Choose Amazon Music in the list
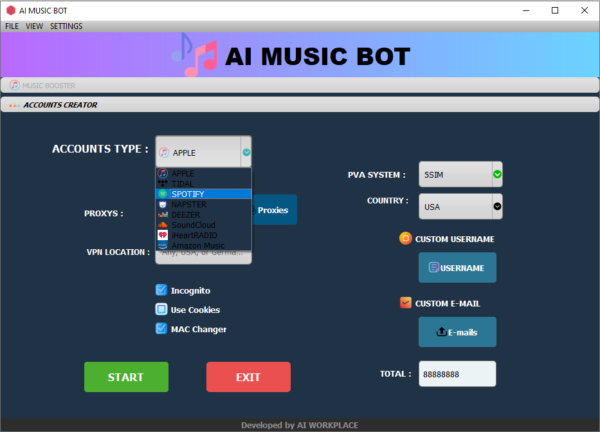600x432 pixels. coord(204,245)
